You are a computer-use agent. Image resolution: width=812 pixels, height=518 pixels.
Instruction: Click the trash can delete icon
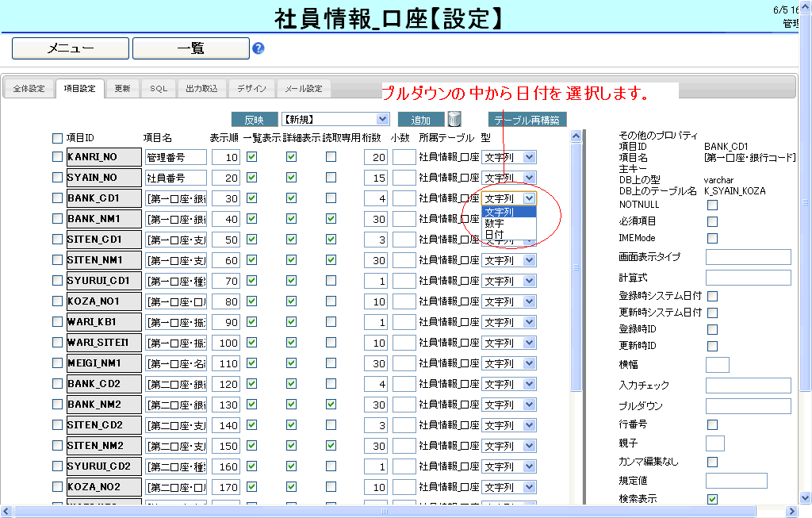coord(454,119)
